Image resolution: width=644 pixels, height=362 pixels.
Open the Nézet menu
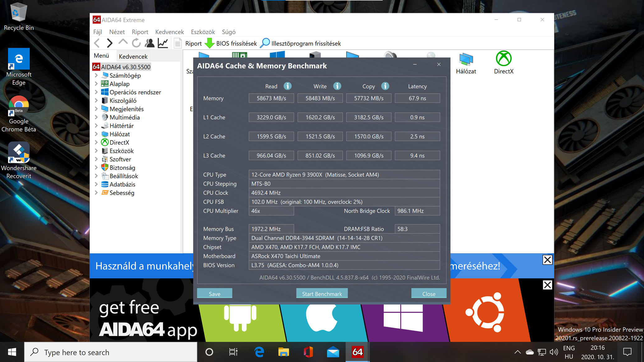pos(117,32)
